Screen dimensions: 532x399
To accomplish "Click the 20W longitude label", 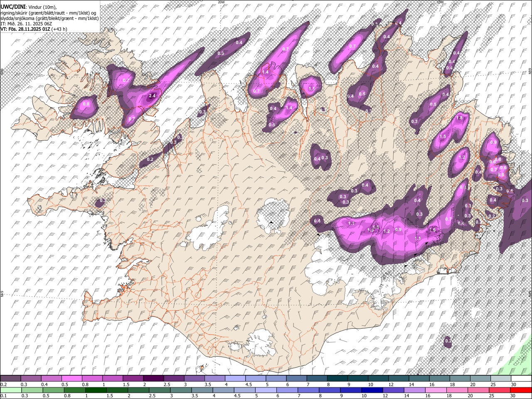I will [222, 2].
